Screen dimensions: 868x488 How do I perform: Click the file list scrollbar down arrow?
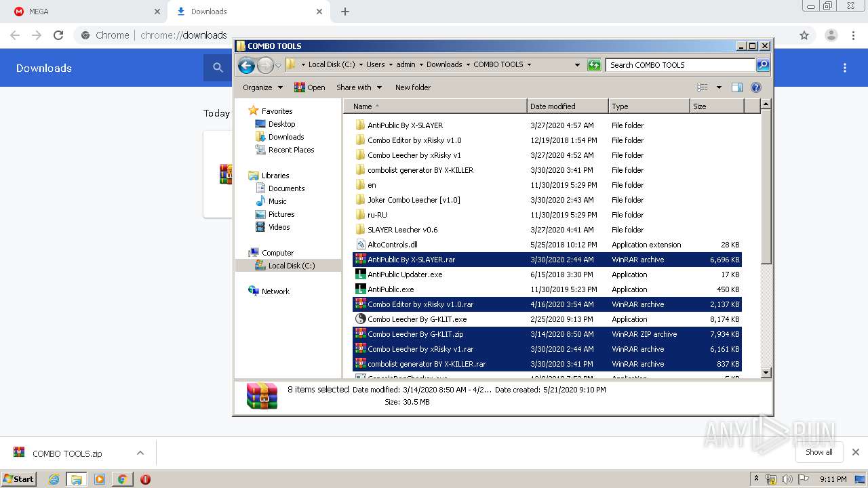766,373
